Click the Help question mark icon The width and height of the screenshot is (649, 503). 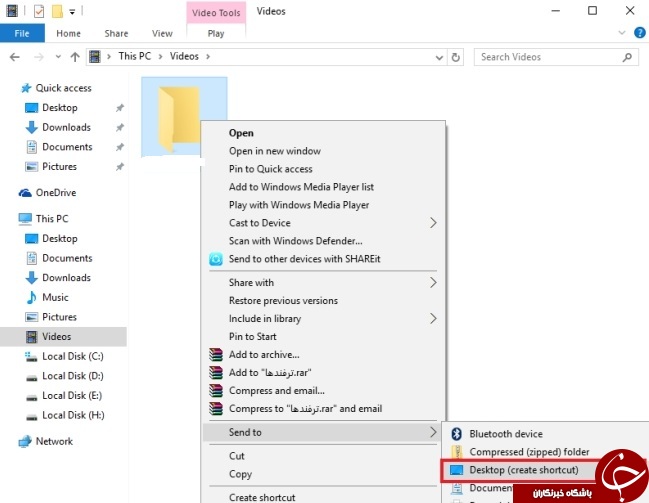pos(639,33)
